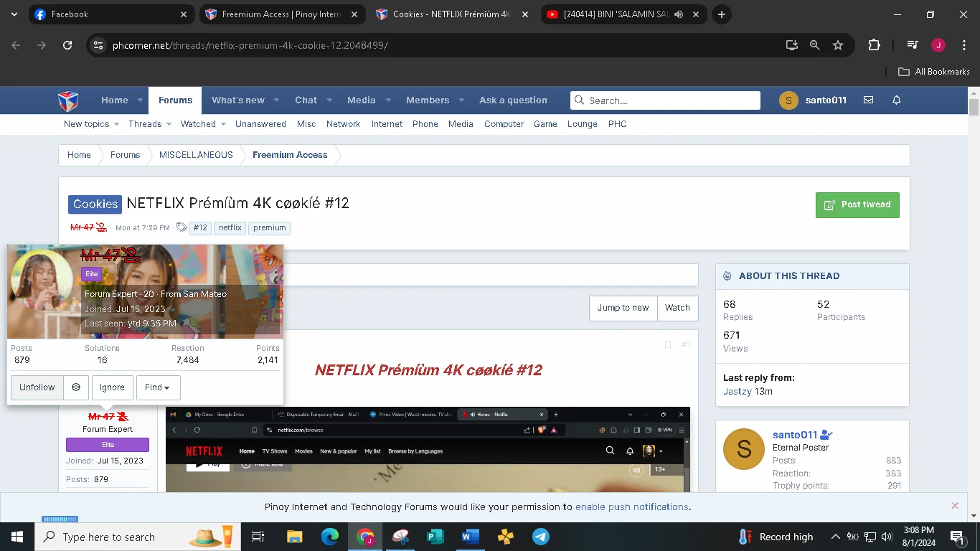The width and height of the screenshot is (980, 551).
Task: Open the tab search chevron
Action: click(x=14, y=14)
